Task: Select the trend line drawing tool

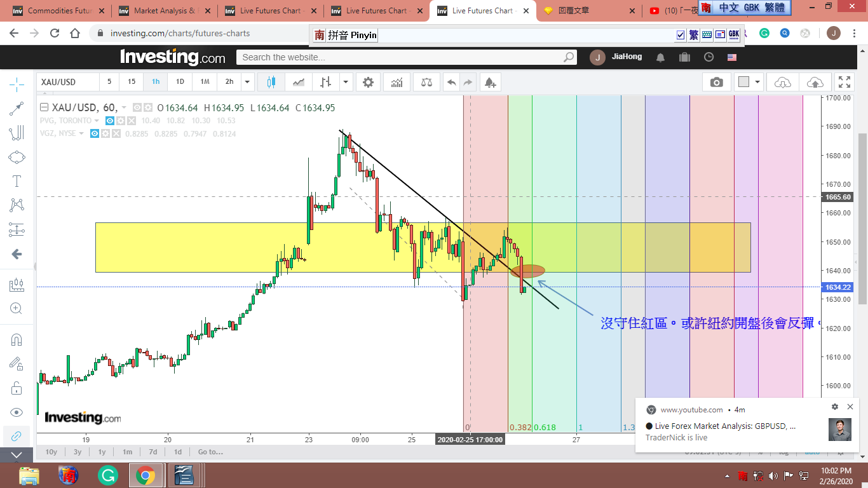Action: pyautogui.click(x=17, y=109)
